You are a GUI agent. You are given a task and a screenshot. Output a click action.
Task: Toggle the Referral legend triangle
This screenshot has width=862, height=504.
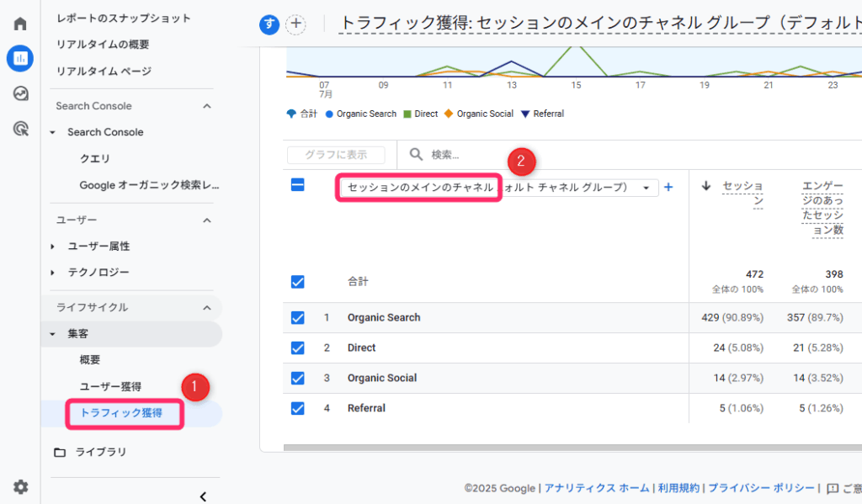tap(525, 114)
